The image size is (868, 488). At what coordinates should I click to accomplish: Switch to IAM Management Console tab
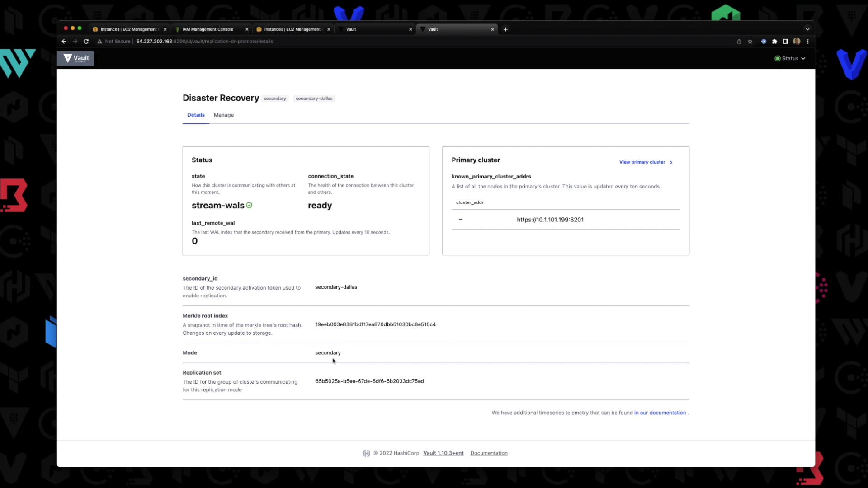208,29
